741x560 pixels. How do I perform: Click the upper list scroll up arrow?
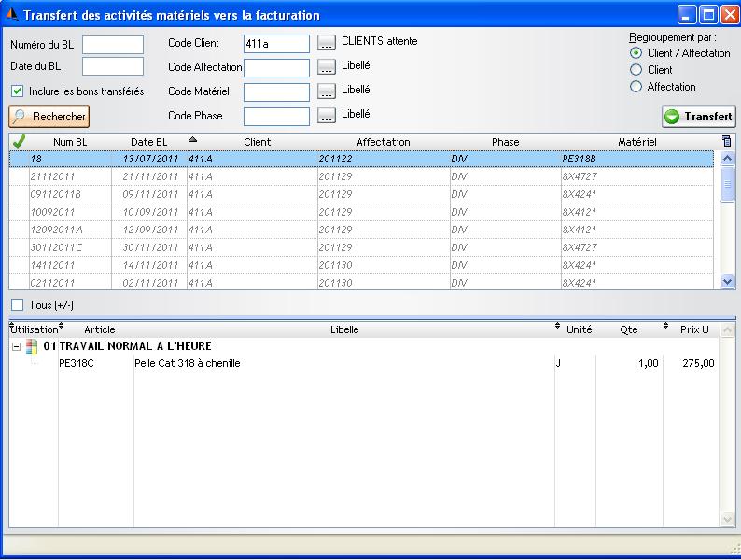tap(727, 159)
